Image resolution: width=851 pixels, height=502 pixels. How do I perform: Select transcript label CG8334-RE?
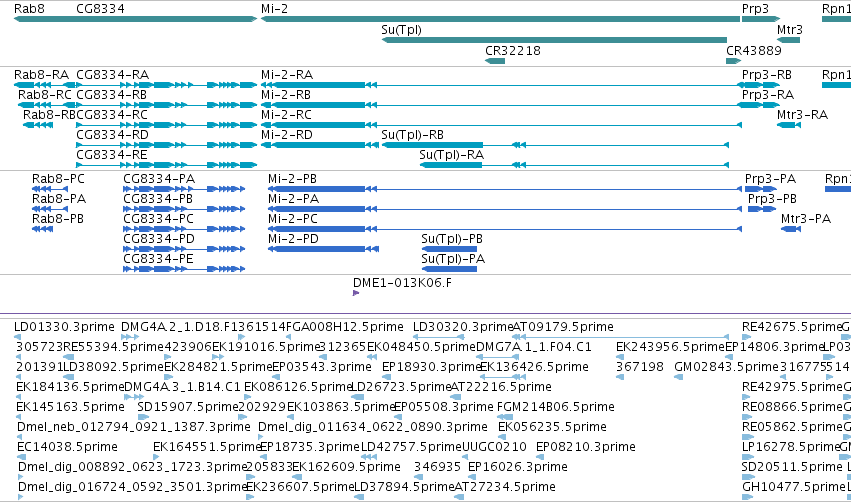(x=112, y=155)
